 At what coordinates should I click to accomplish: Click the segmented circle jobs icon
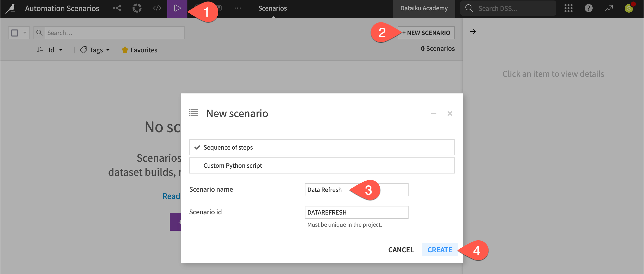(x=137, y=8)
